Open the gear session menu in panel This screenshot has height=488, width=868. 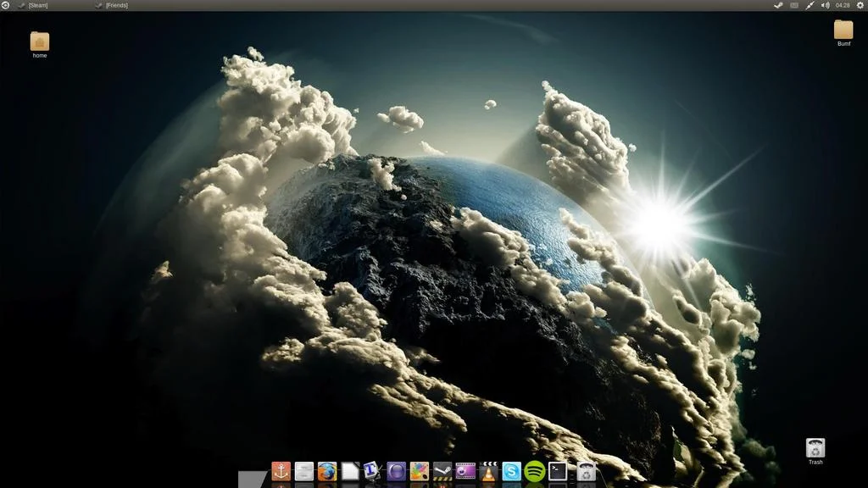coord(860,5)
